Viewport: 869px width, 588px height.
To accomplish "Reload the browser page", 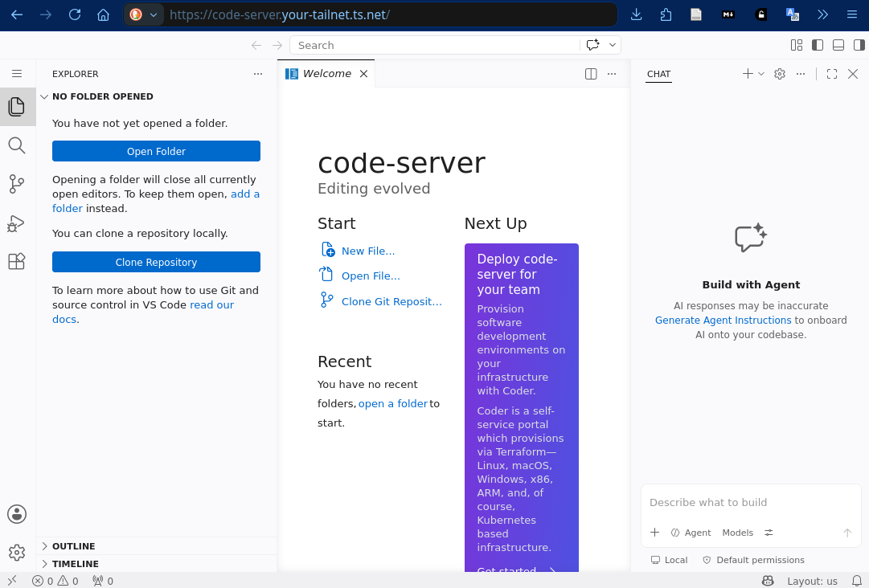I will [x=74, y=14].
